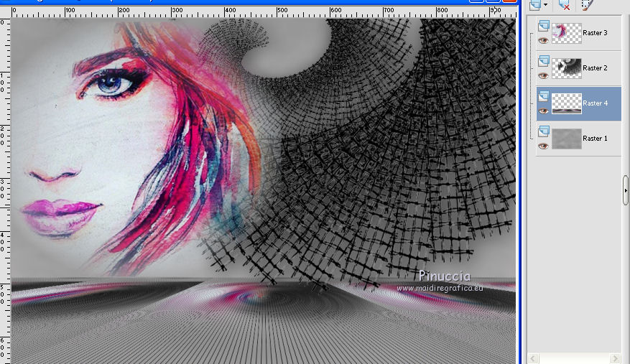Select the Raster 2 layer thumbnail
The width and height of the screenshot is (630, 364).
point(567,68)
